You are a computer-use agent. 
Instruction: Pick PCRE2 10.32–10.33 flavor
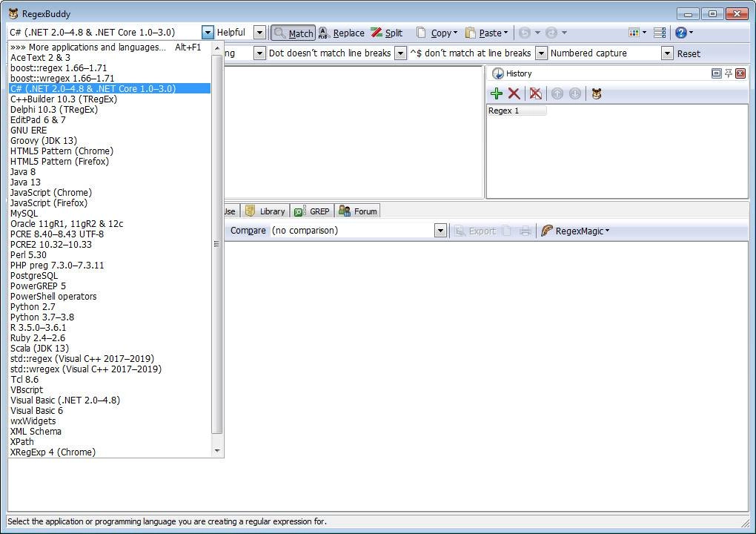[110, 245]
